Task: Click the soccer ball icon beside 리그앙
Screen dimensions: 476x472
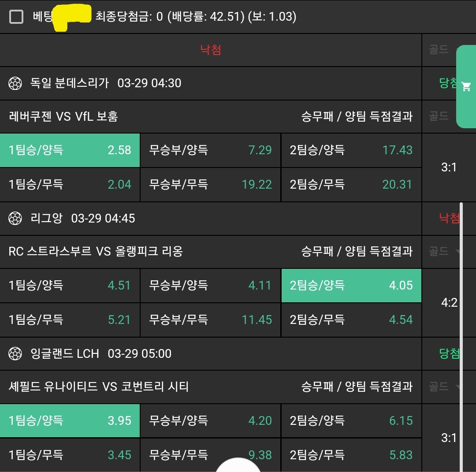Action: pos(15,218)
